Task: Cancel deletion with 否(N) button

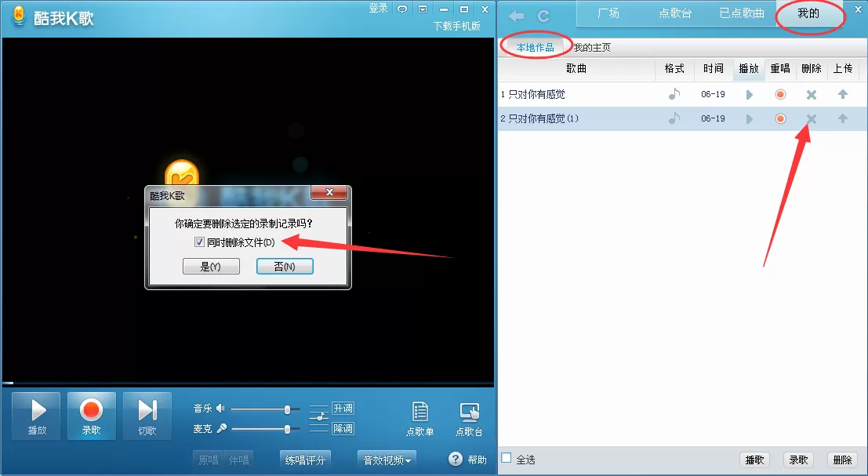Action: [x=285, y=266]
